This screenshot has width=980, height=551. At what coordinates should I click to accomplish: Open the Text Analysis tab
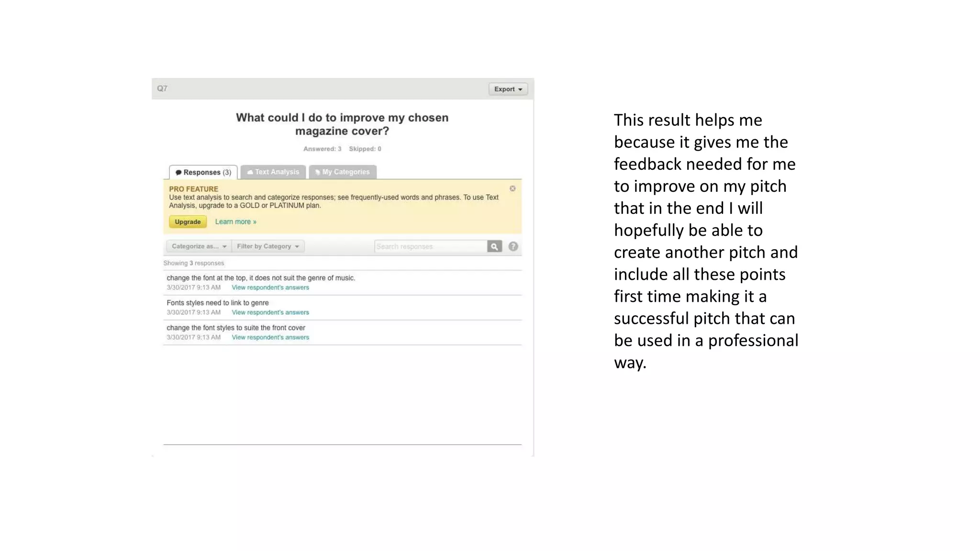click(273, 172)
